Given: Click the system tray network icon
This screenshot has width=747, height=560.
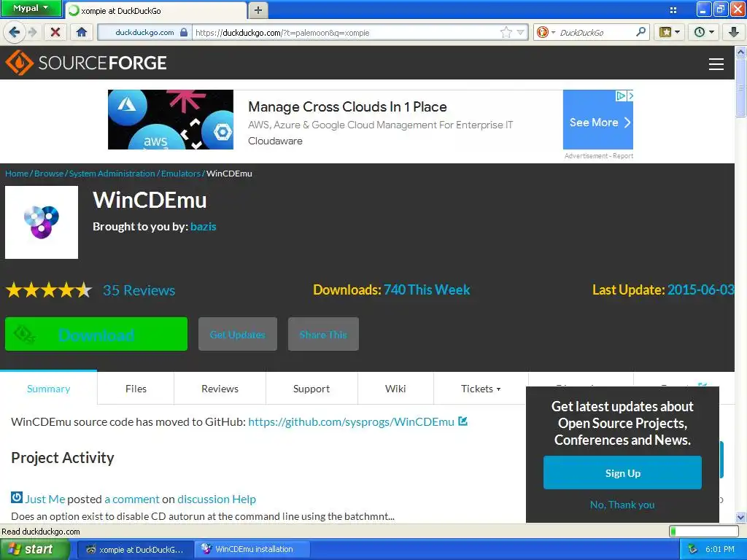Looking at the screenshot, I should pyautogui.click(x=693, y=549).
